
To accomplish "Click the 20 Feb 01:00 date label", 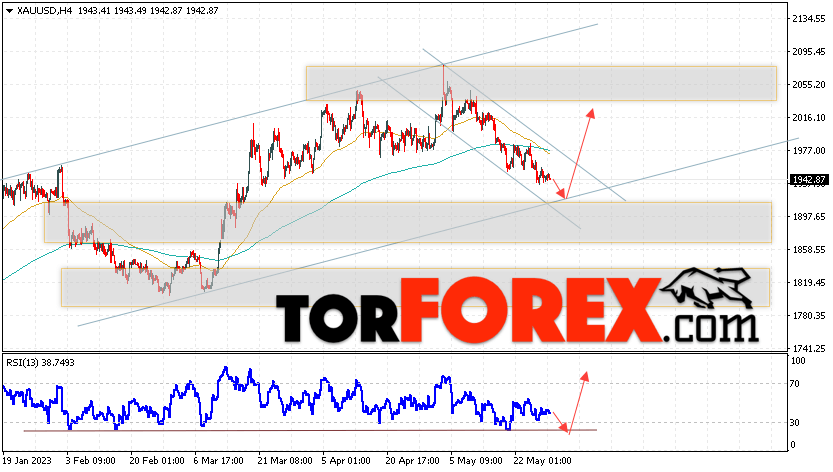I will (x=157, y=460).
